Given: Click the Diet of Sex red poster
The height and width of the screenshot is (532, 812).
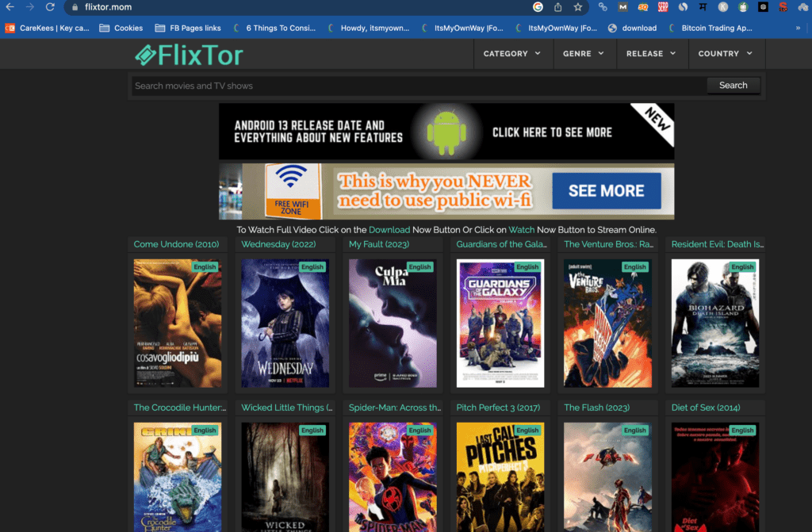Looking at the screenshot, I should pyautogui.click(x=715, y=477).
